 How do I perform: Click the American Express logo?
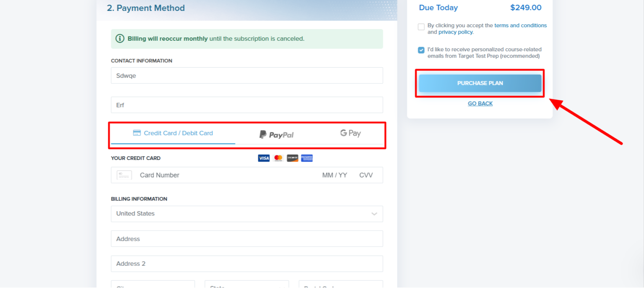(307, 158)
